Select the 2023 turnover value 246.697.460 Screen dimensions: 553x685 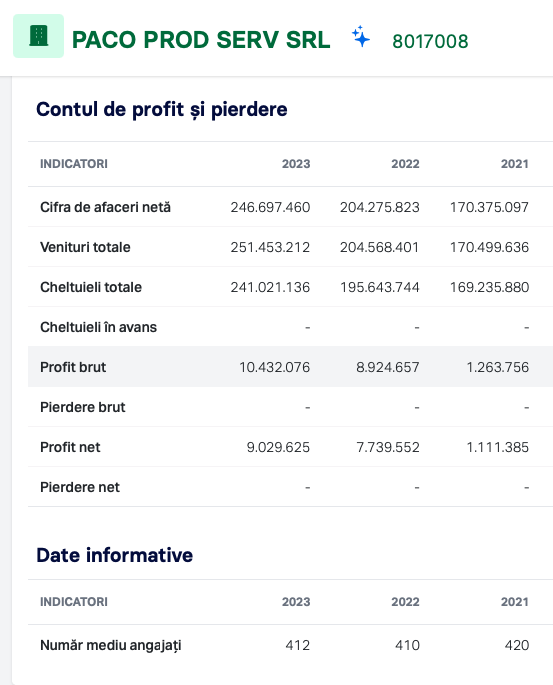pyautogui.click(x=270, y=207)
